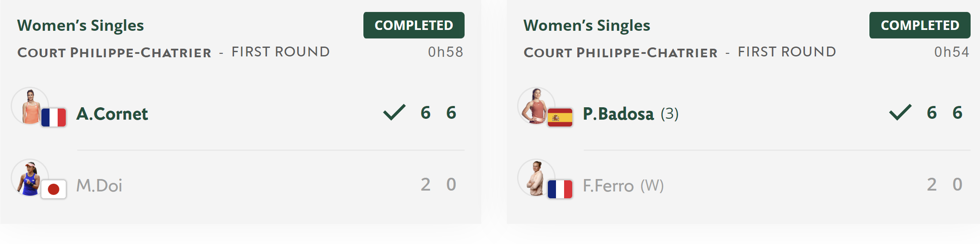
Task: Open P.Badosa's player photo
Action: tap(536, 106)
